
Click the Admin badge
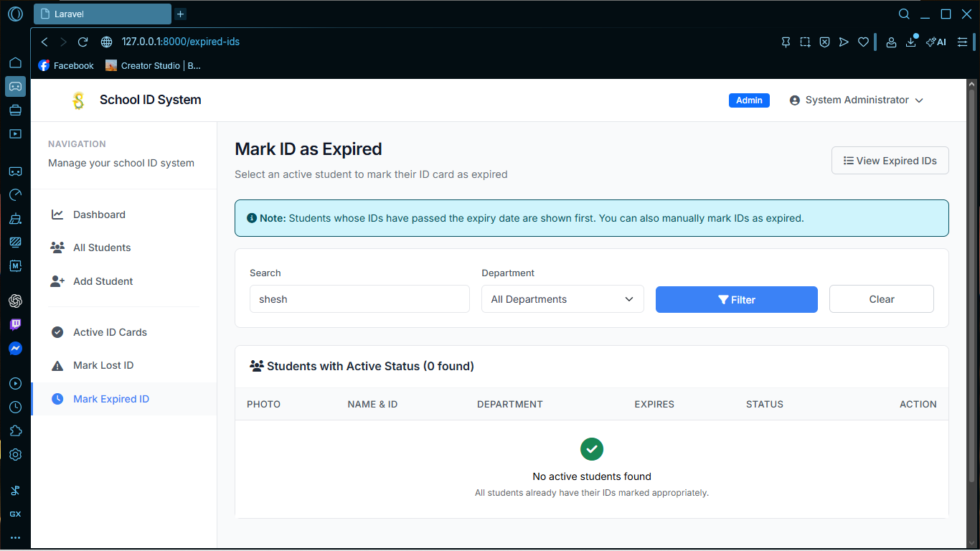coord(749,100)
